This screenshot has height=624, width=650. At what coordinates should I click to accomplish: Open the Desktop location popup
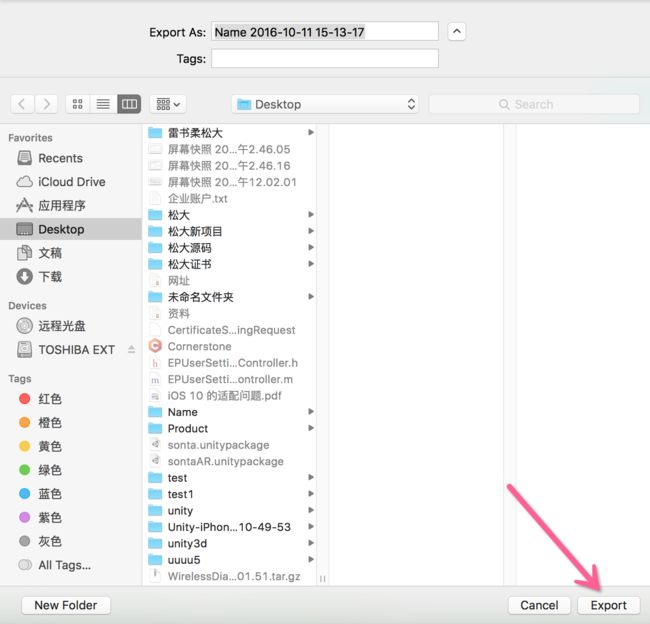pyautogui.click(x=325, y=104)
